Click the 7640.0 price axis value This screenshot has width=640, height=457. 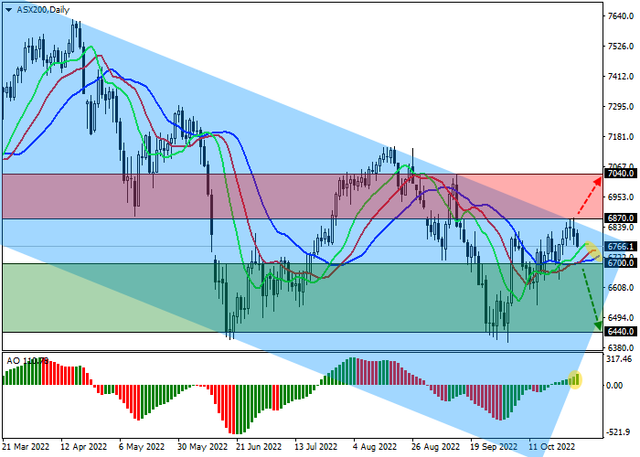620,16
